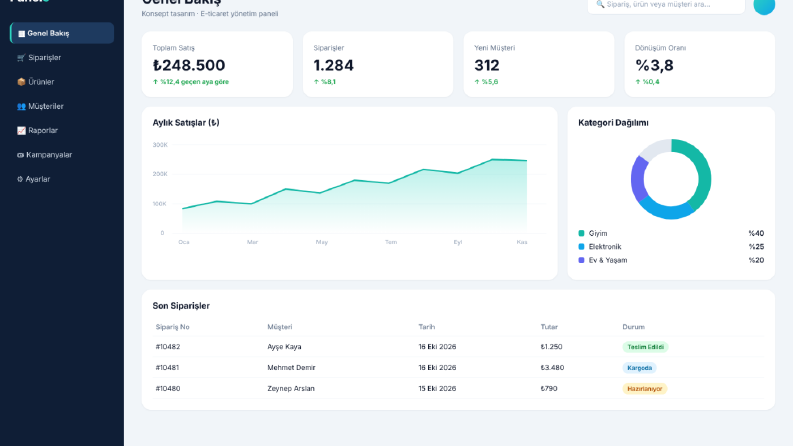Click the ₺1.250 amount cell
793x446 pixels.
[x=551, y=347]
